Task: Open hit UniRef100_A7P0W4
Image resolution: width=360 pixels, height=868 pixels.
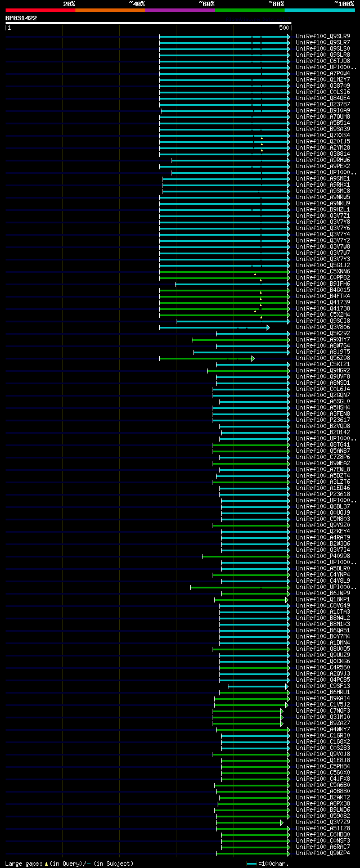Action: (x=323, y=73)
